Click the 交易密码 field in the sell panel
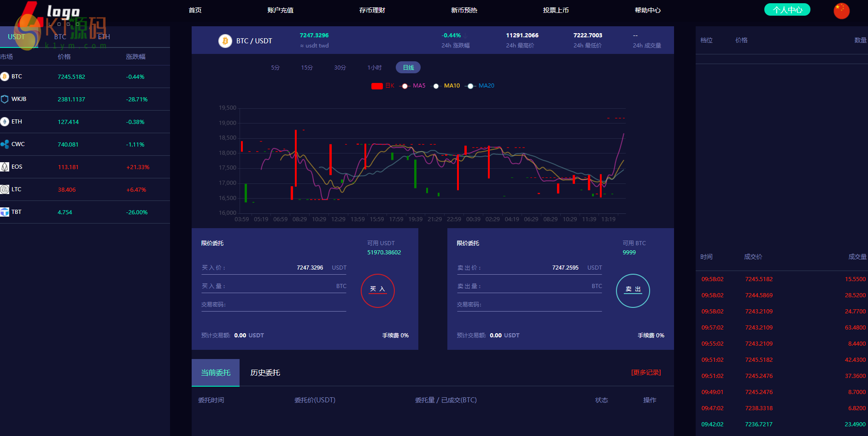The width and height of the screenshot is (868, 436). 529,305
